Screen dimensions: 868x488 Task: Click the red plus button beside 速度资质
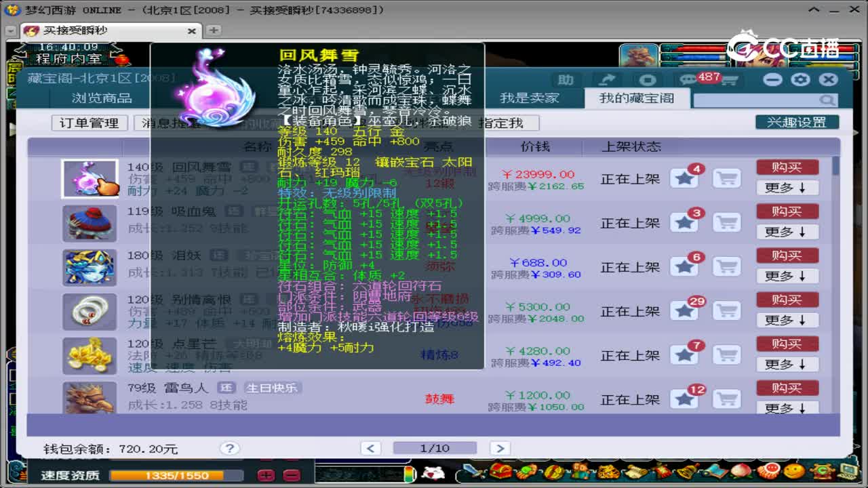266,475
